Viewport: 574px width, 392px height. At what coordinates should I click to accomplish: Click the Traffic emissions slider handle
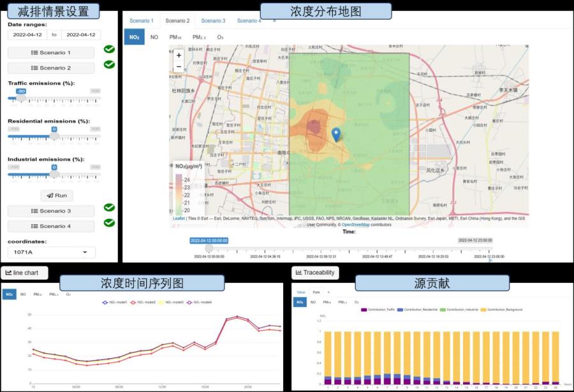(21, 98)
